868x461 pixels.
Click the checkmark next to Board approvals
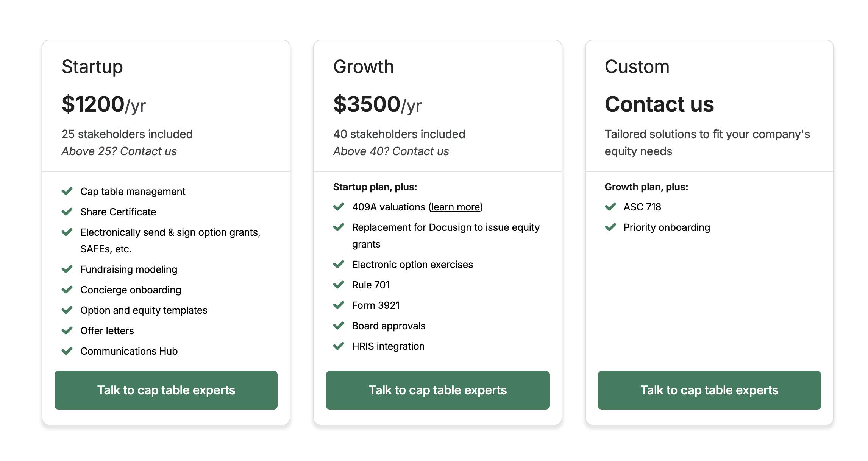[339, 326]
